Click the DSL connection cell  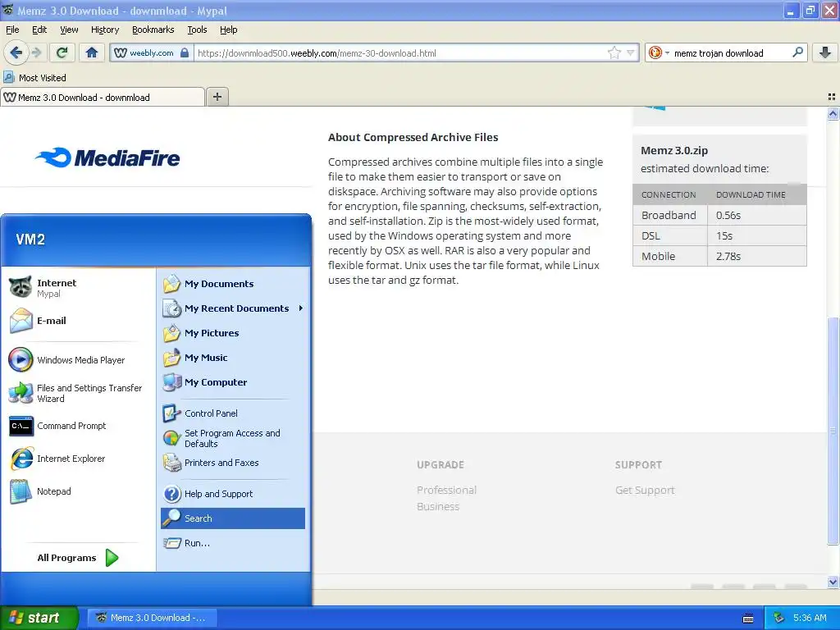(x=669, y=235)
